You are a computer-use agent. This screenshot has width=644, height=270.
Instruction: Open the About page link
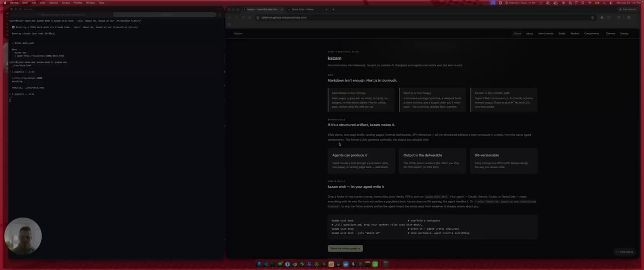(x=530, y=33)
